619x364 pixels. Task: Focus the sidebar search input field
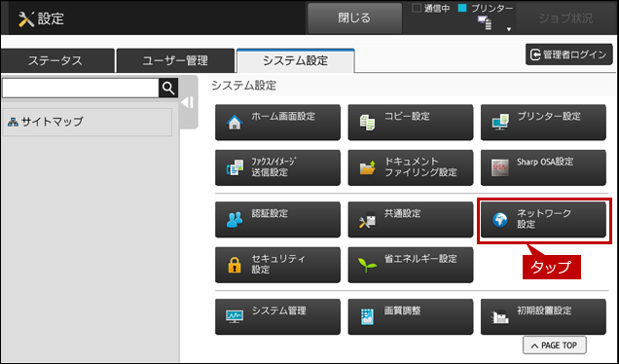coord(81,88)
